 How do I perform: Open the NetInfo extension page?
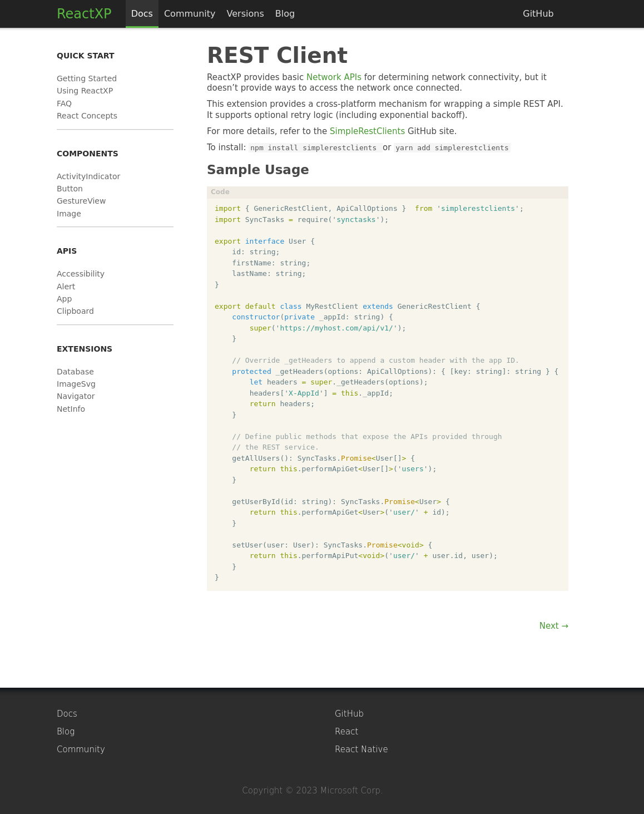(x=71, y=409)
